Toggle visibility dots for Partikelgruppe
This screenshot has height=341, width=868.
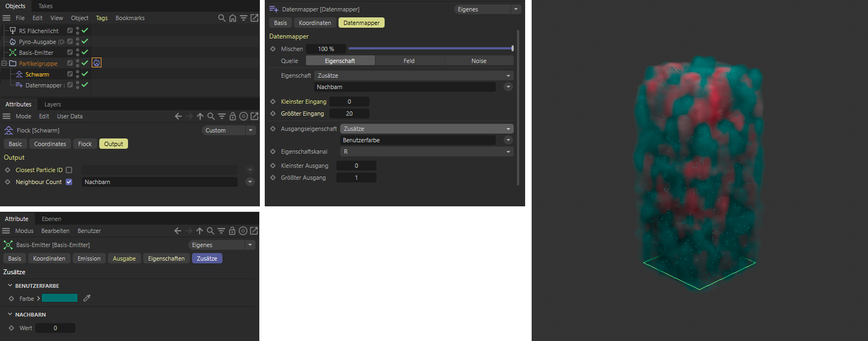pos(78,63)
